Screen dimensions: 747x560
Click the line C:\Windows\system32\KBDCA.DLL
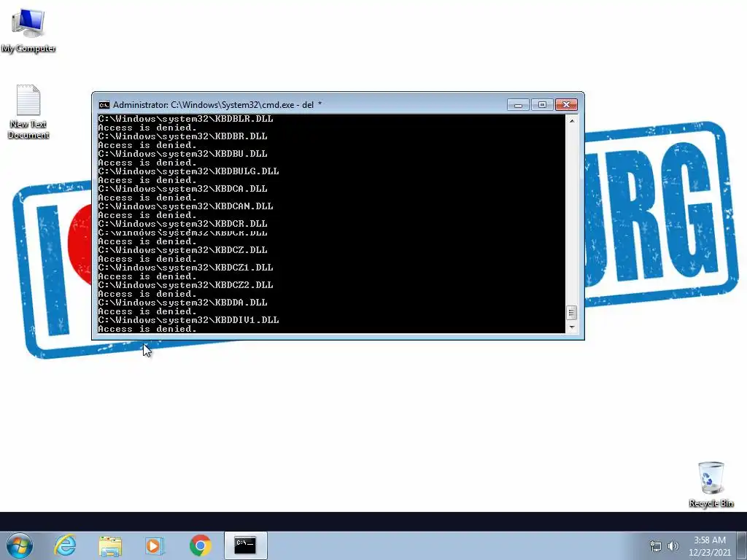pyautogui.click(x=183, y=189)
